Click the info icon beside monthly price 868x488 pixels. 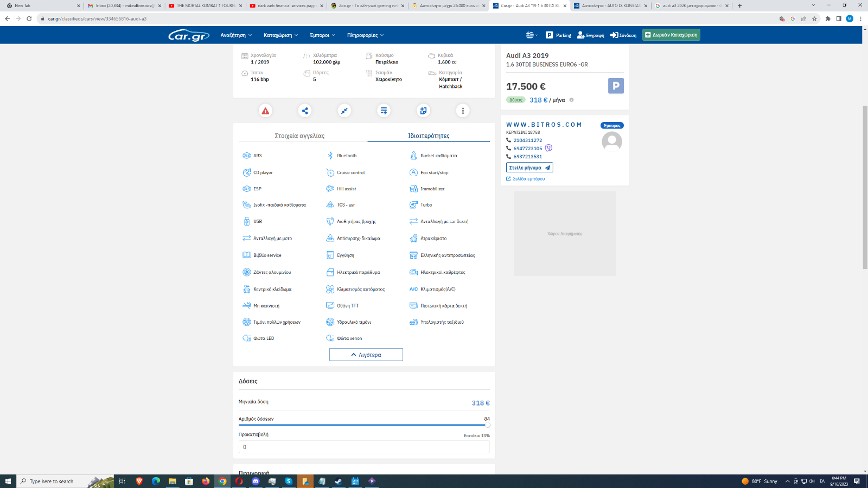[x=571, y=100]
